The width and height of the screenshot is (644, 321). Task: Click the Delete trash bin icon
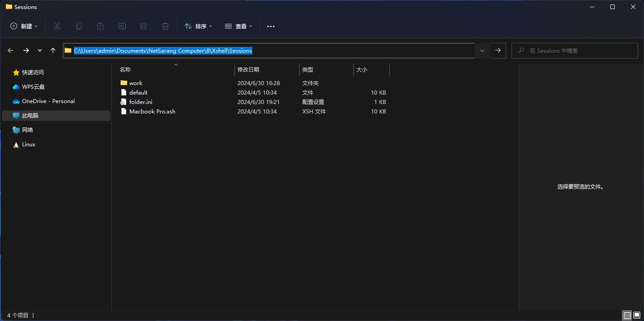point(165,26)
